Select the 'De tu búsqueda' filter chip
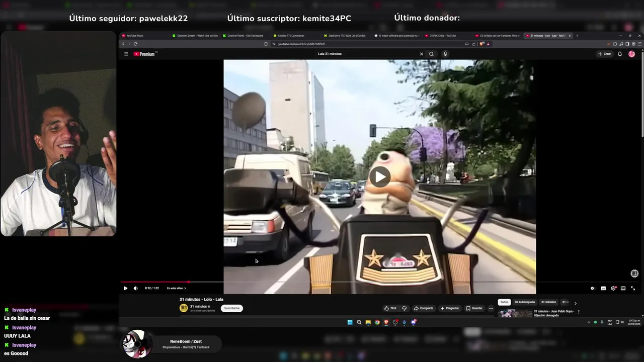This screenshot has height=362, width=644. coord(525,302)
